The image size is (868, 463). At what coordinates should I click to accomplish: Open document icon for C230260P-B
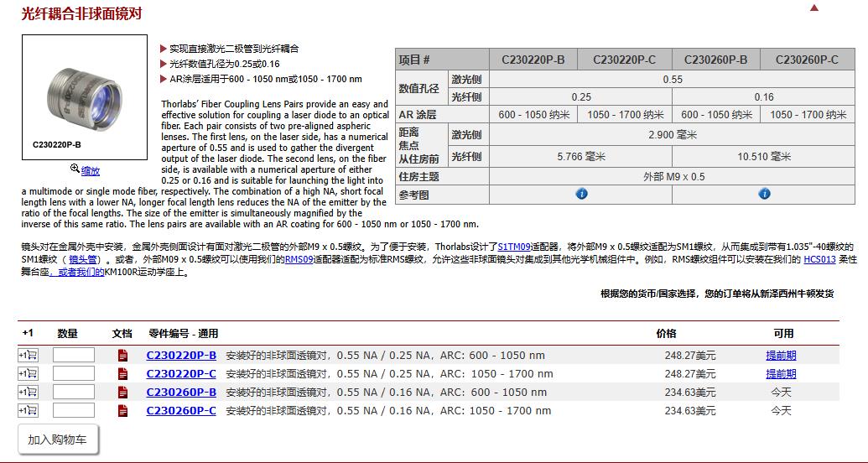click(123, 392)
